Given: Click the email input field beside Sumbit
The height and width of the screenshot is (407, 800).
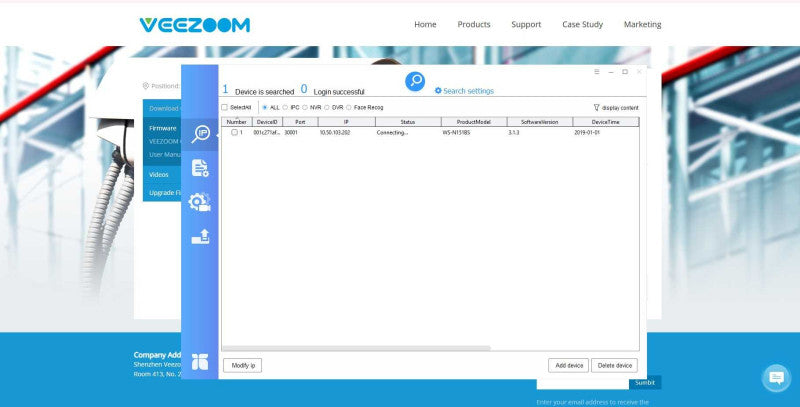Looking at the screenshot, I should tap(583, 384).
